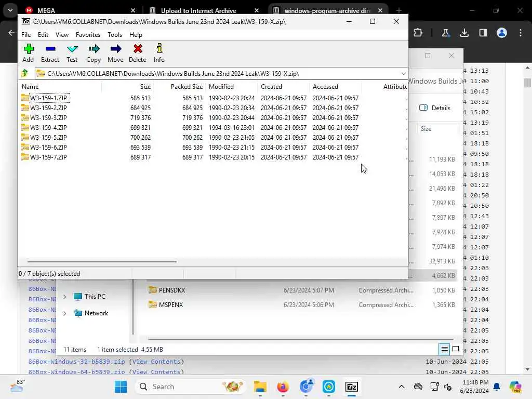532x399 pixels.
Task: Open the taskbar weather widget
Action: (x=16, y=386)
